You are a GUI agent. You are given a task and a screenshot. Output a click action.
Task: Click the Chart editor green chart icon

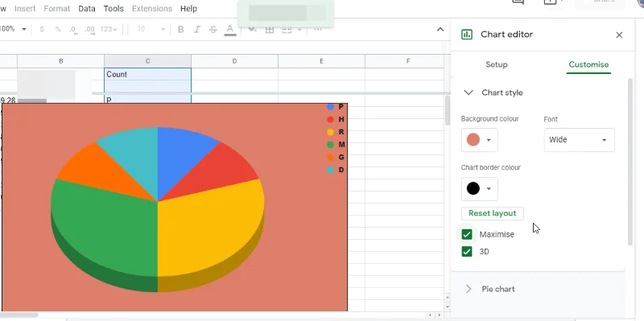467,35
